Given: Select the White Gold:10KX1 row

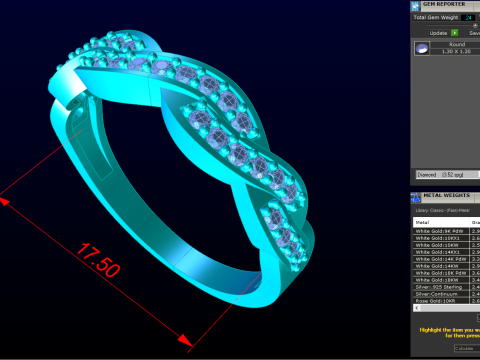Looking at the screenshot, I should 447,238.
